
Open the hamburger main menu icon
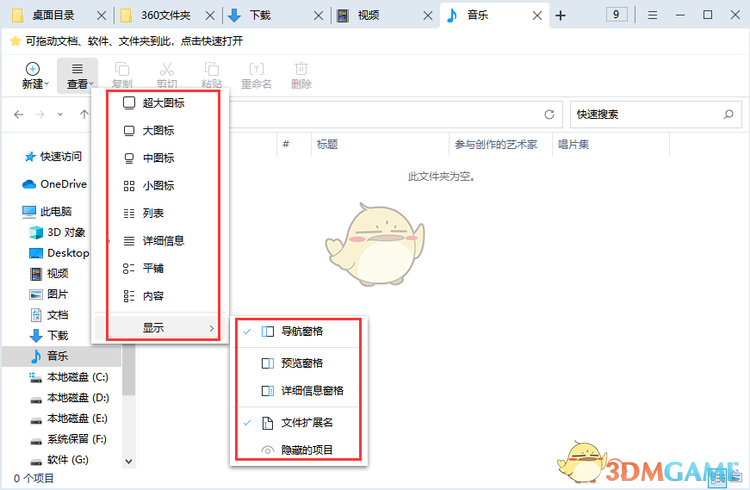652,15
